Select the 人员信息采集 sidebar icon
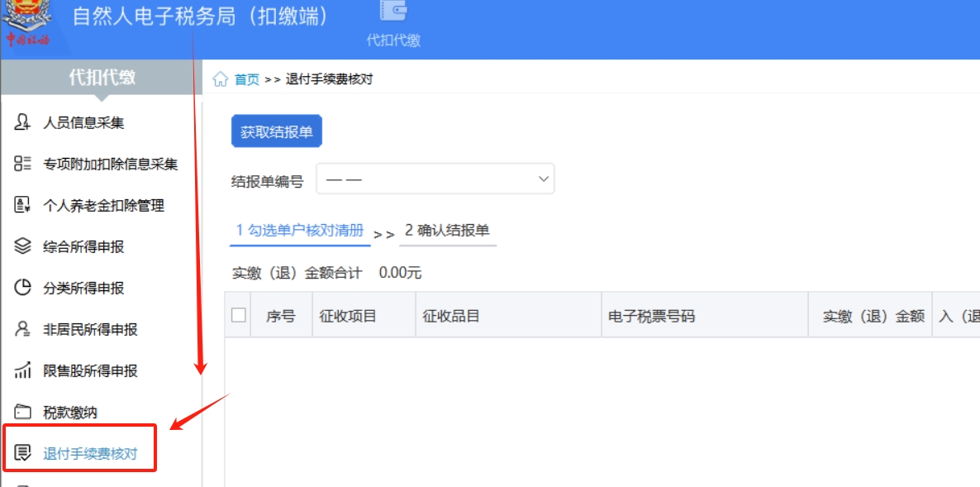The image size is (980, 487). click(x=23, y=122)
